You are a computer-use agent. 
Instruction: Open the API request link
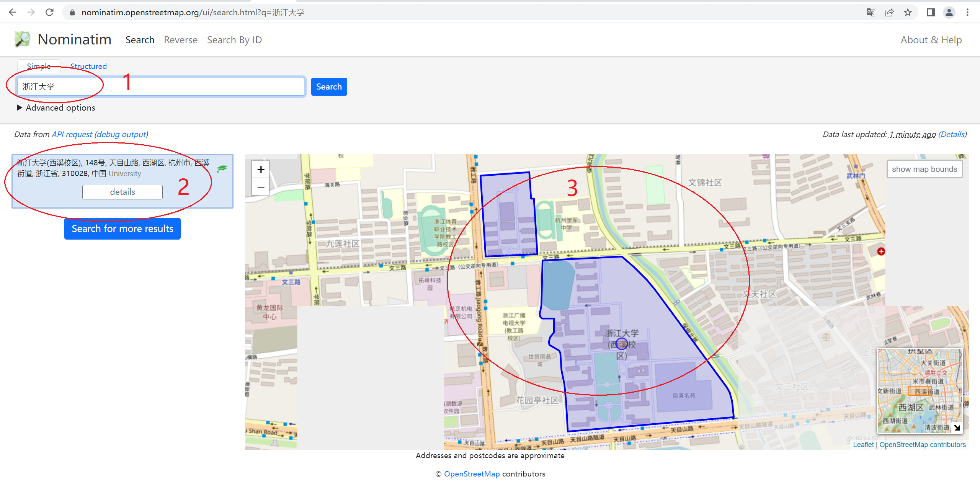pyautogui.click(x=72, y=134)
